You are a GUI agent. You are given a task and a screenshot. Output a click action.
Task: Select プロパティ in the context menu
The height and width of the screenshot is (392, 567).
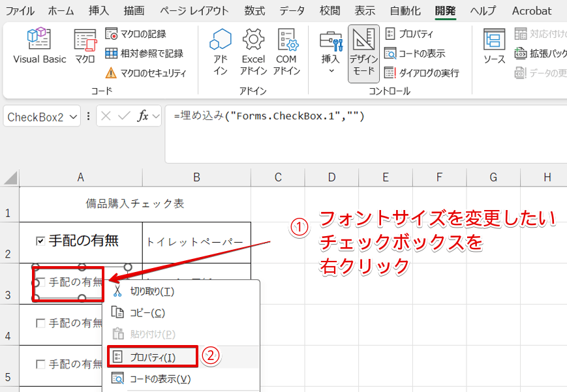(x=151, y=357)
